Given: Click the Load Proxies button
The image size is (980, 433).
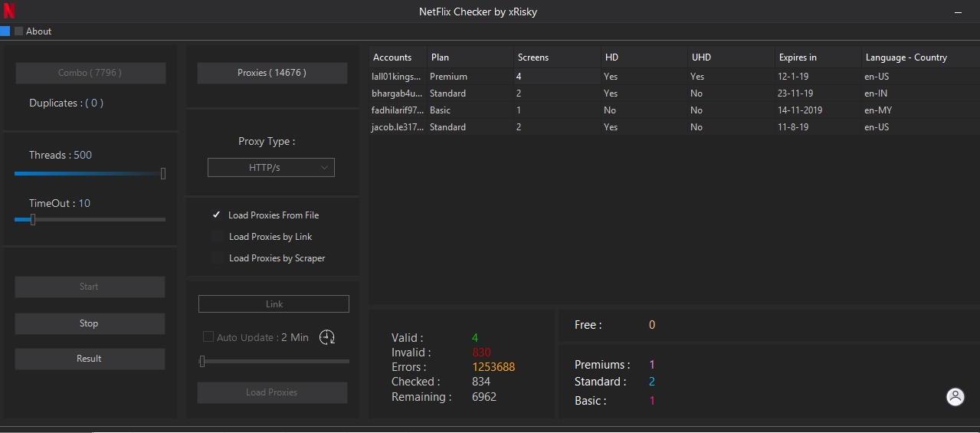Looking at the screenshot, I should point(272,392).
